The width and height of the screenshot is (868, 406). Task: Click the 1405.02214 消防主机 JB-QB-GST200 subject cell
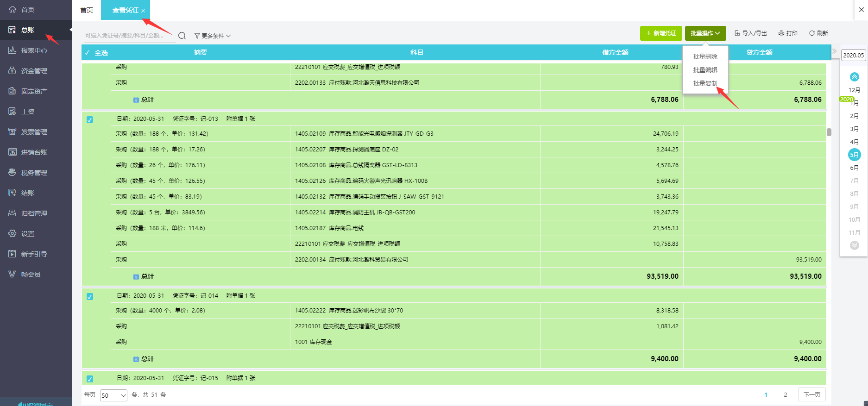coord(415,212)
